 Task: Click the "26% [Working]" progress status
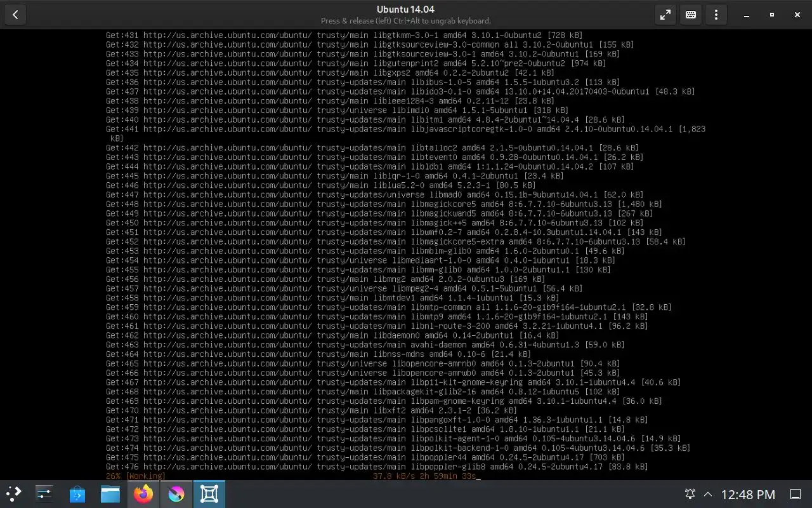coord(136,476)
